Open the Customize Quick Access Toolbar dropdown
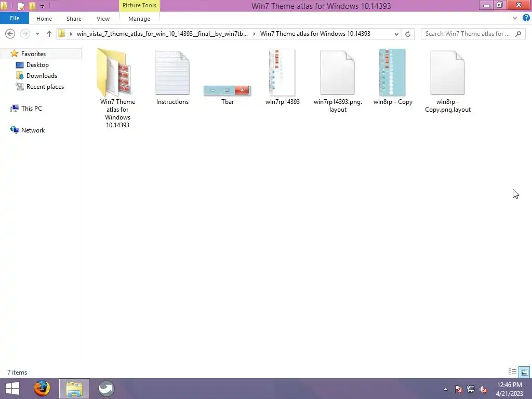The width and height of the screenshot is (532, 399). point(43,6)
